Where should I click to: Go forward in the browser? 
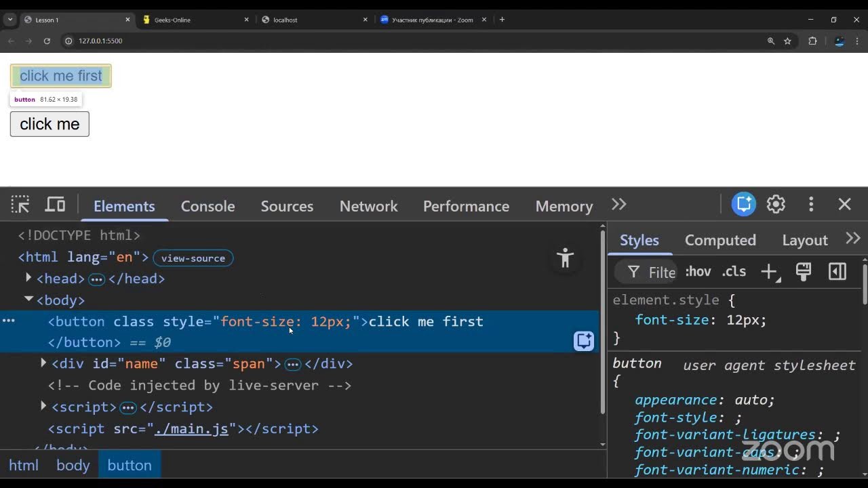pyautogui.click(x=28, y=41)
